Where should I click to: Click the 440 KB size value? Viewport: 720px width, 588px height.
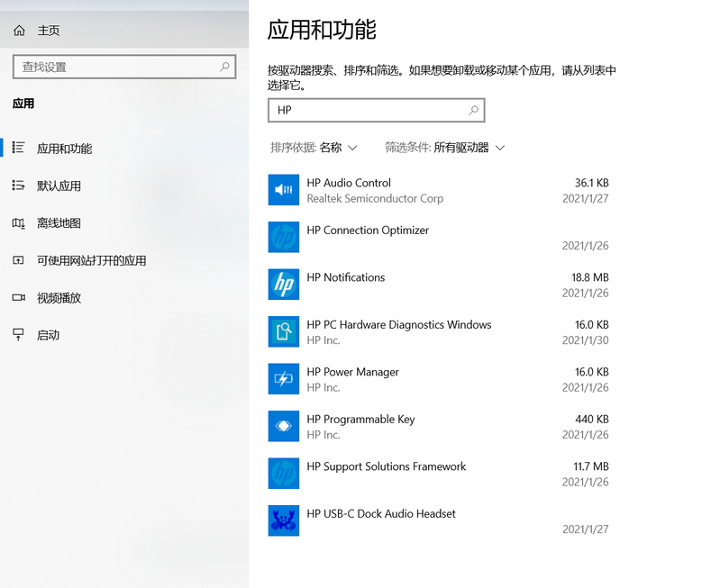click(x=592, y=419)
